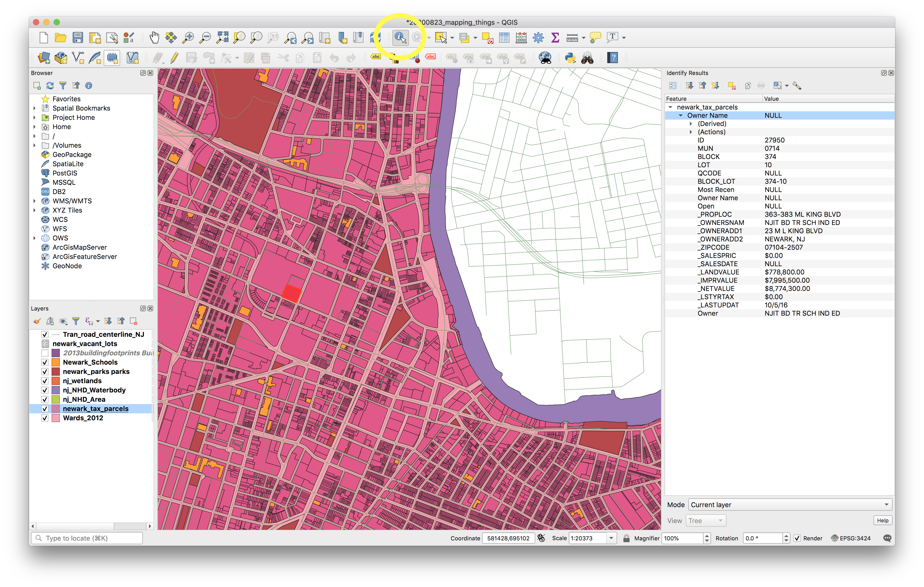
Task: Toggle visibility of Newark_Schools layer
Action: 45,362
